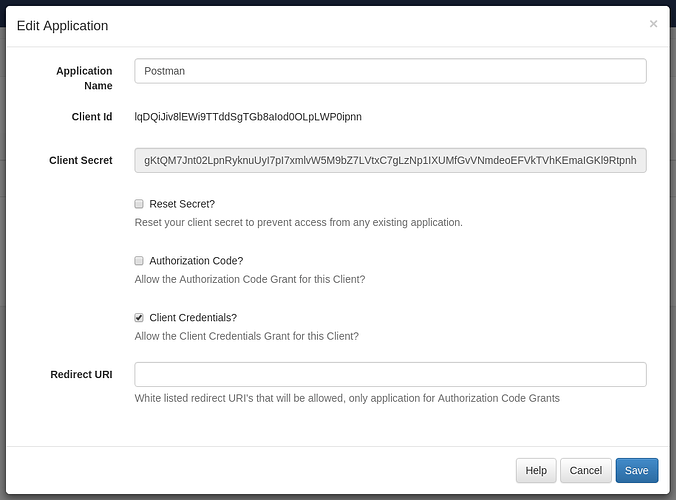Click the 'Edit Application' dialog title
The width and height of the screenshot is (676, 500).
[63, 26]
